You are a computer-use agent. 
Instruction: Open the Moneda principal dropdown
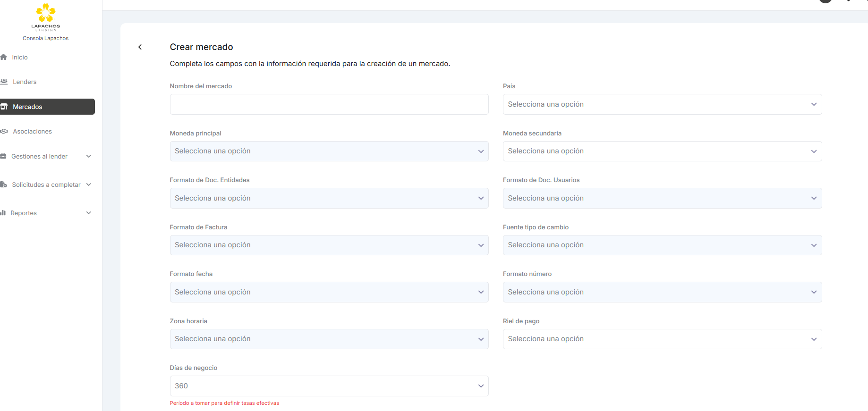coord(329,151)
